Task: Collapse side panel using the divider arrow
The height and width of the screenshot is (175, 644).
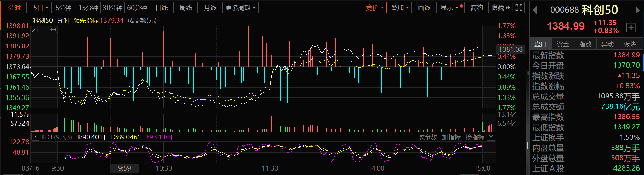Action: pos(528,145)
